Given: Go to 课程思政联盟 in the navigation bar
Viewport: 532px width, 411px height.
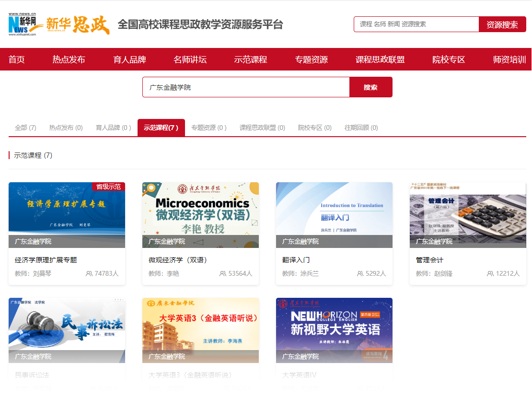Looking at the screenshot, I should [x=380, y=59].
